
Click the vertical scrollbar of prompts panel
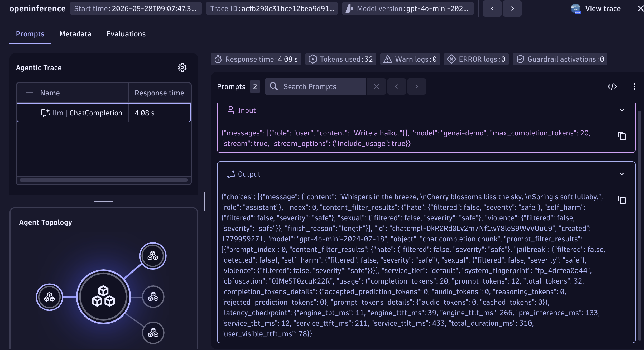click(640, 225)
